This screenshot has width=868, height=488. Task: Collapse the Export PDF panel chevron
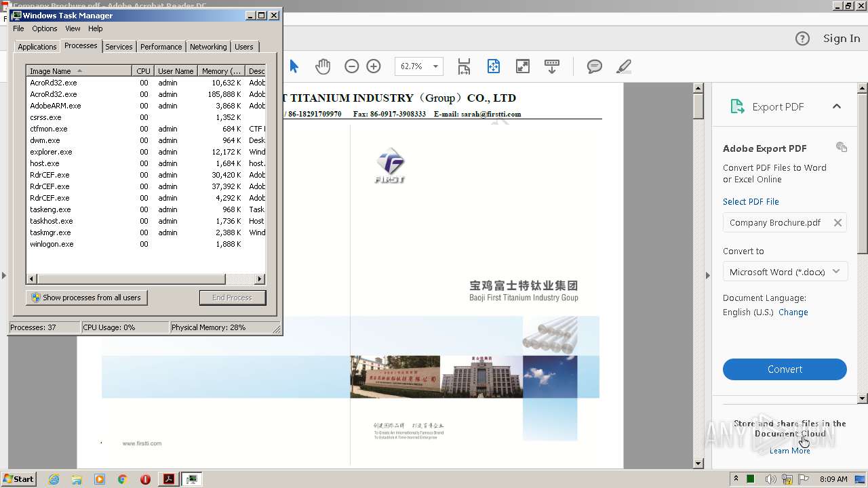tap(836, 106)
